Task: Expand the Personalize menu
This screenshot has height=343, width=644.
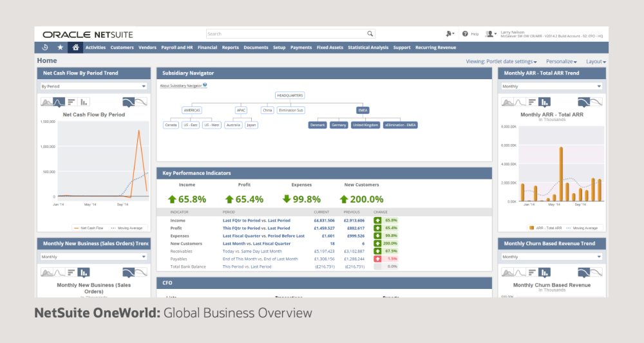Action: tap(562, 62)
